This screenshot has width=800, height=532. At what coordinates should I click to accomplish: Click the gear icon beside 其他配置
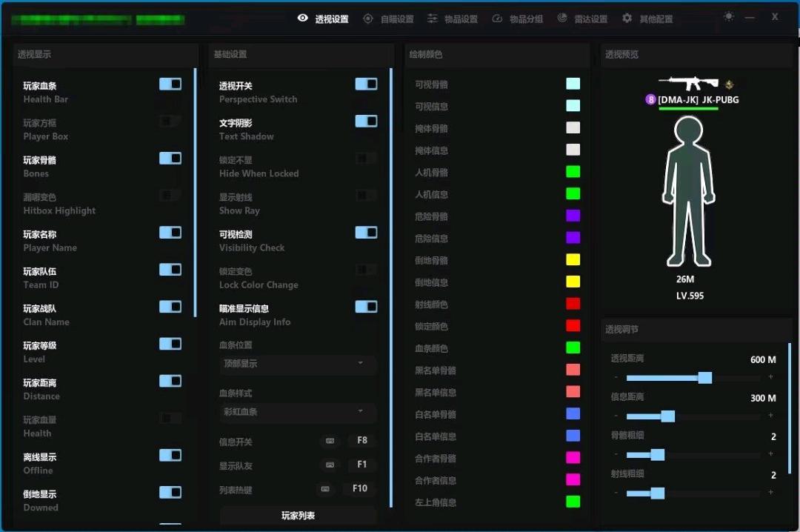[627, 18]
